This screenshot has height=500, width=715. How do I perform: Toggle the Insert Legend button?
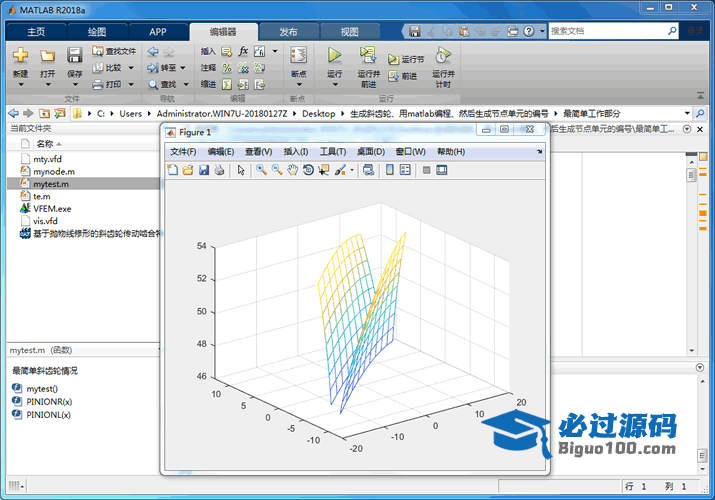[405, 170]
